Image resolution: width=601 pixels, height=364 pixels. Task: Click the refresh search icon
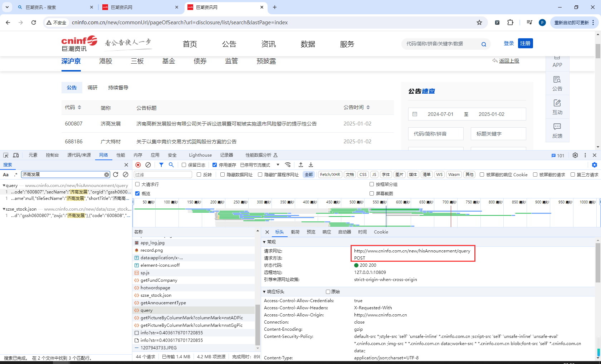pyautogui.click(x=116, y=174)
